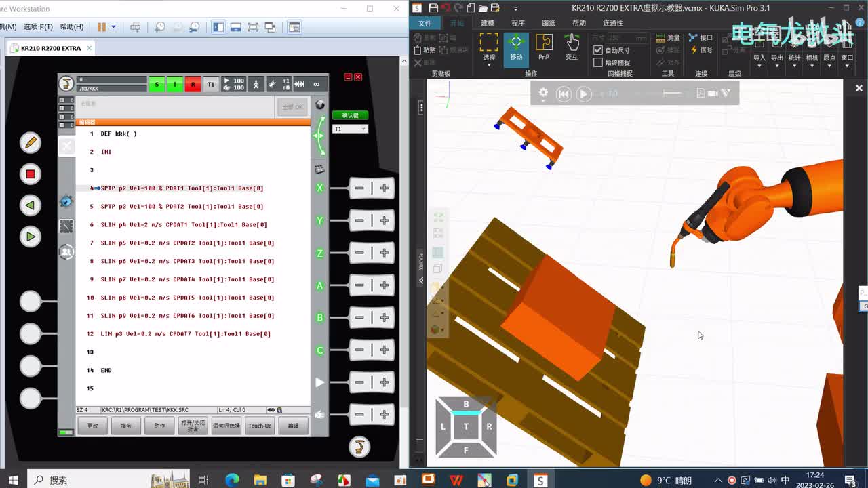This screenshot has height=488, width=868.
Task: Play the simulation in the 3D viewport
Action: coord(584,94)
